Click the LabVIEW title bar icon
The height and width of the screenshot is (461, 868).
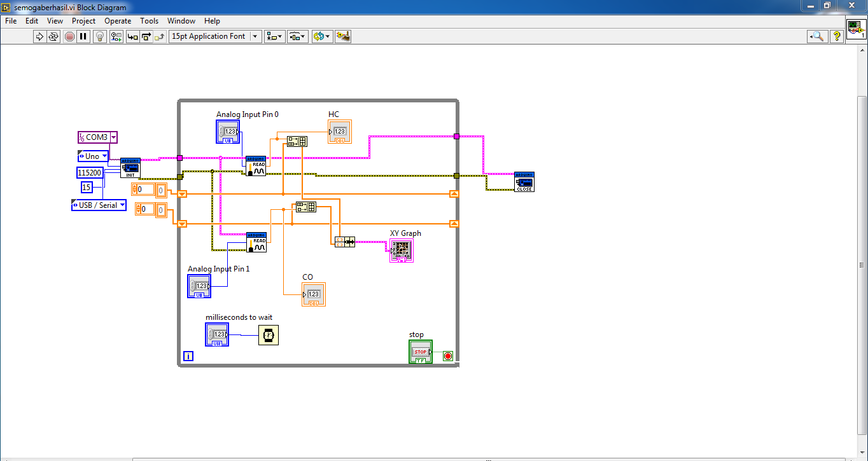point(6,7)
